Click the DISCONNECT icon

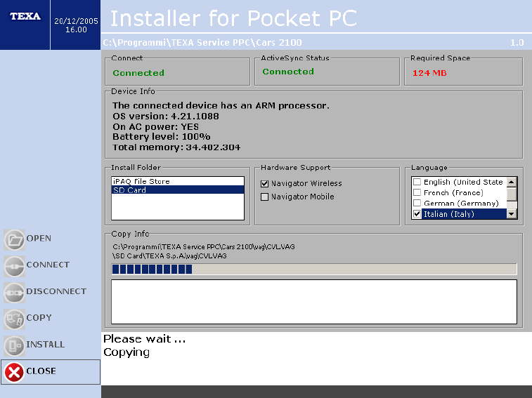tap(14, 293)
